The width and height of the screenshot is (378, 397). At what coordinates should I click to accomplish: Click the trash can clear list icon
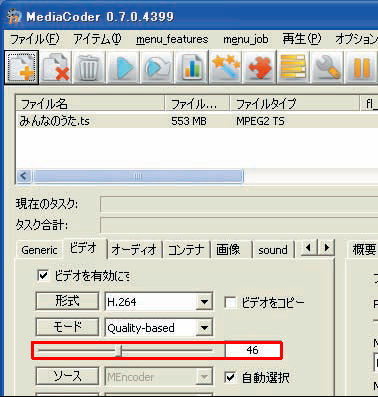coord(89,68)
